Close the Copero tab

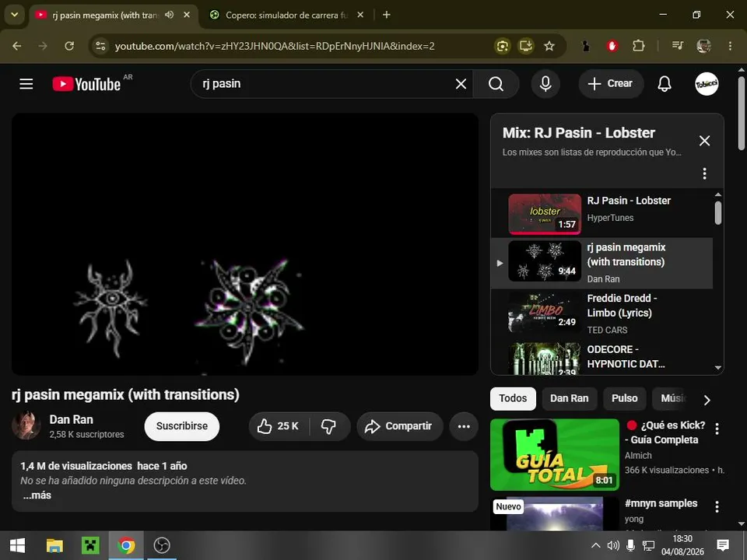[x=360, y=15]
